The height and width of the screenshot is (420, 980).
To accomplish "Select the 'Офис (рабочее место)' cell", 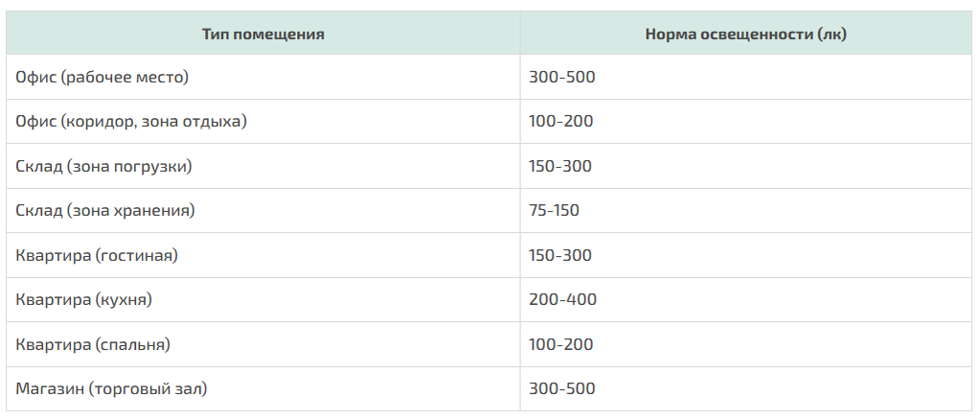I will (103, 77).
